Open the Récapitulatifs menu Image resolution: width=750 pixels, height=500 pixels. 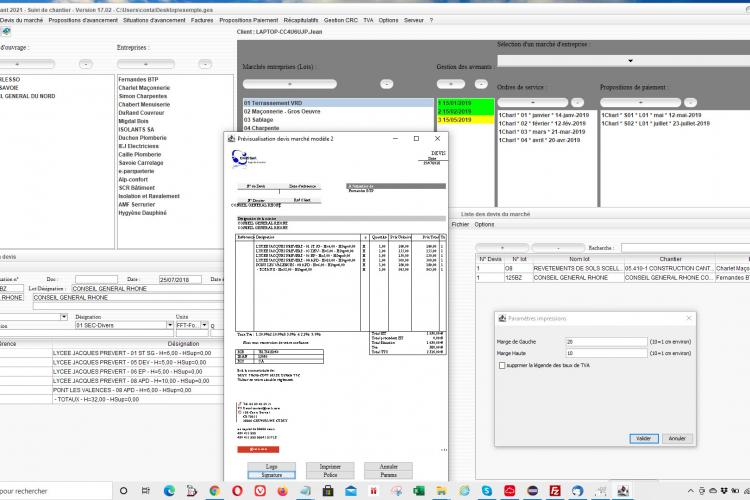pos(301,20)
